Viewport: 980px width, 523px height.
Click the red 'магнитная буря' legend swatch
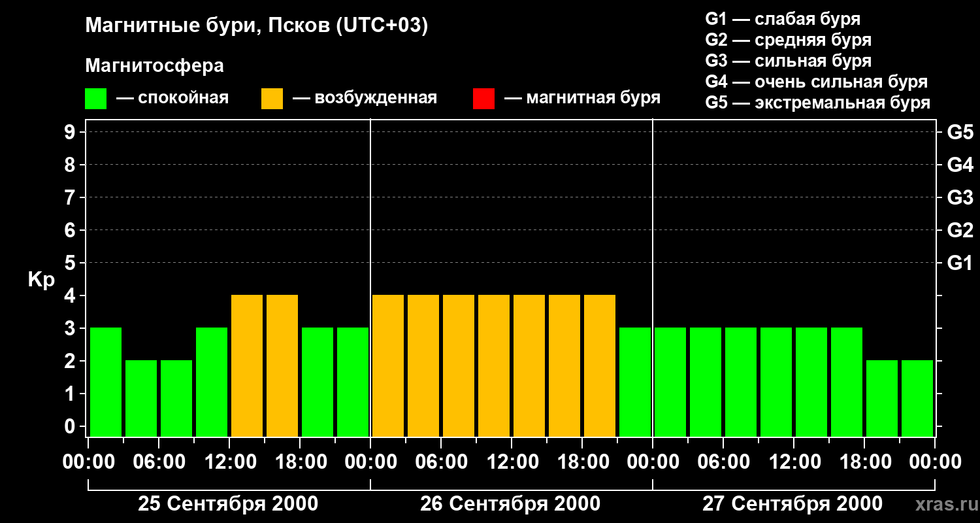pyautogui.click(x=483, y=99)
